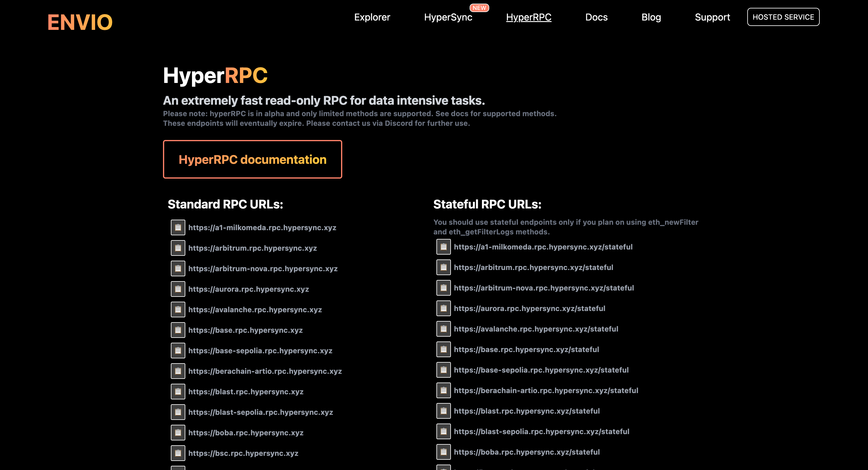Click the boba.rpc.hypersync.xyz/stateful URL text

[527, 453]
